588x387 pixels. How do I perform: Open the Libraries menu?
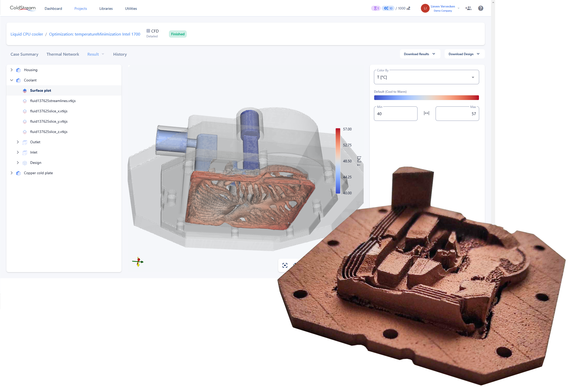106,9
